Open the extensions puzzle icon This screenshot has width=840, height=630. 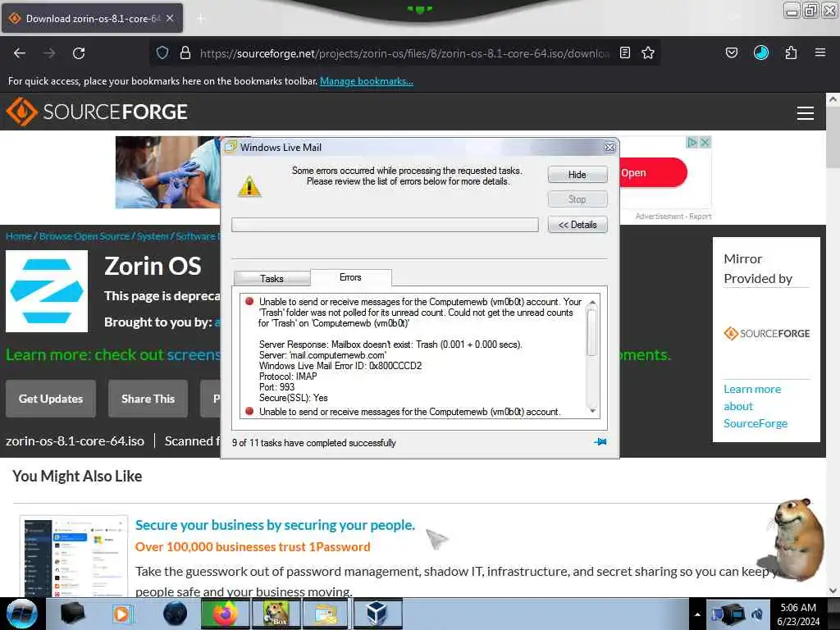click(791, 52)
